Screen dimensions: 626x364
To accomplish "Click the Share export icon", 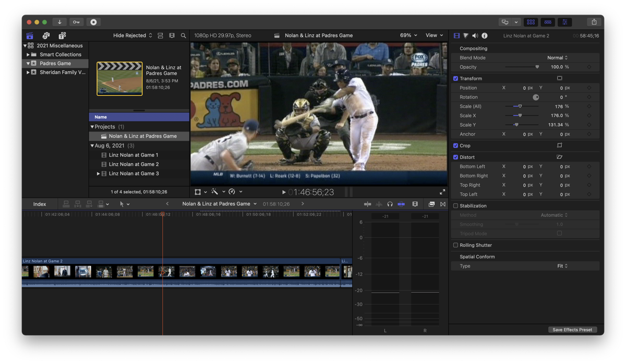I will point(594,22).
